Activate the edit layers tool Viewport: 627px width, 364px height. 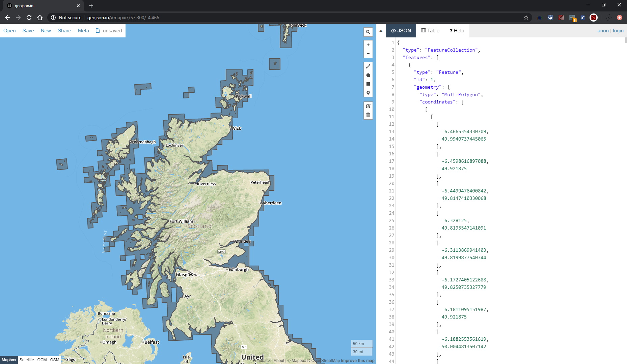pyautogui.click(x=368, y=106)
